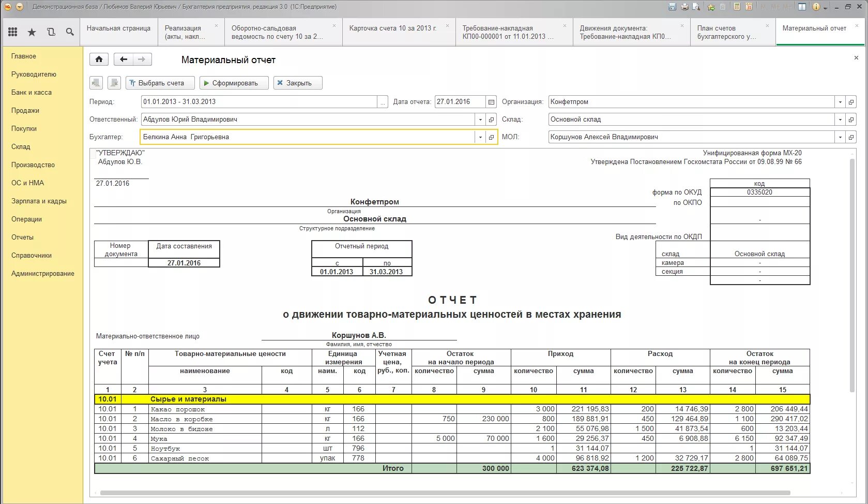
Task: Open the calendar icon
Action: click(749, 7)
